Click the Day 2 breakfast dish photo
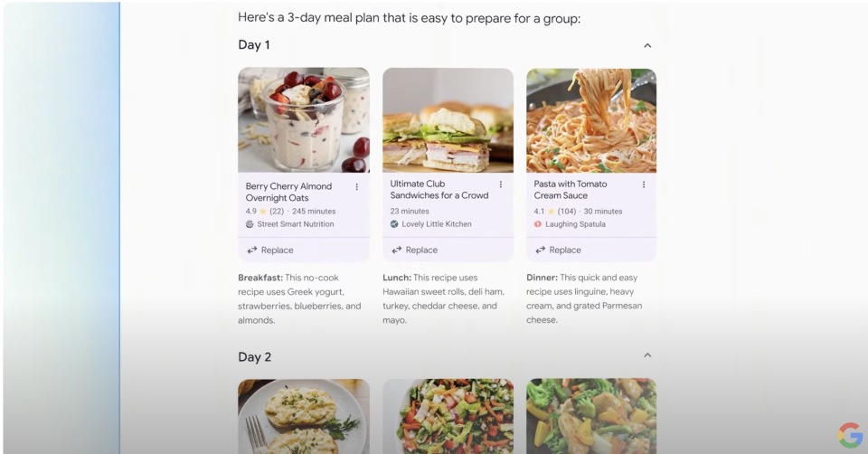Viewport: 868px width, 454px height. point(304,416)
